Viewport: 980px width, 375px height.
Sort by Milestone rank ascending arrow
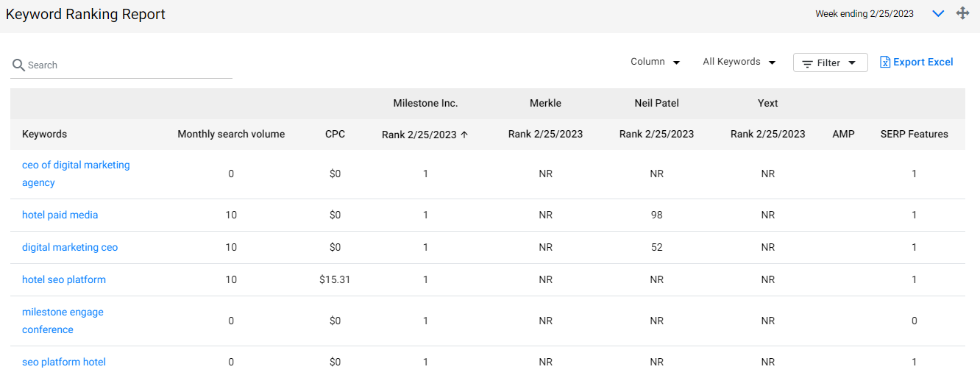tap(464, 135)
